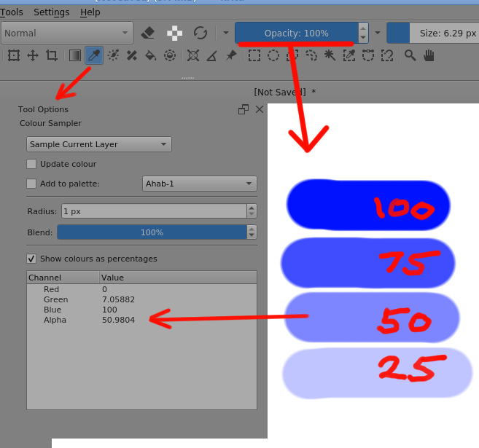Click the Opacity slider spinner arrows
479x448 pixels.
pos(363,33)
